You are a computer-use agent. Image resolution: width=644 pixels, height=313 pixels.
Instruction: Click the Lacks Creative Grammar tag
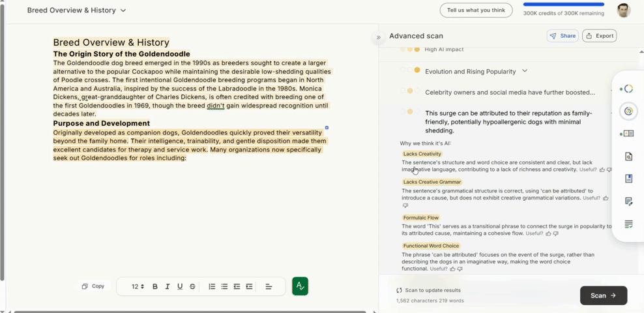pyautogui.click(x=432, y=182)
